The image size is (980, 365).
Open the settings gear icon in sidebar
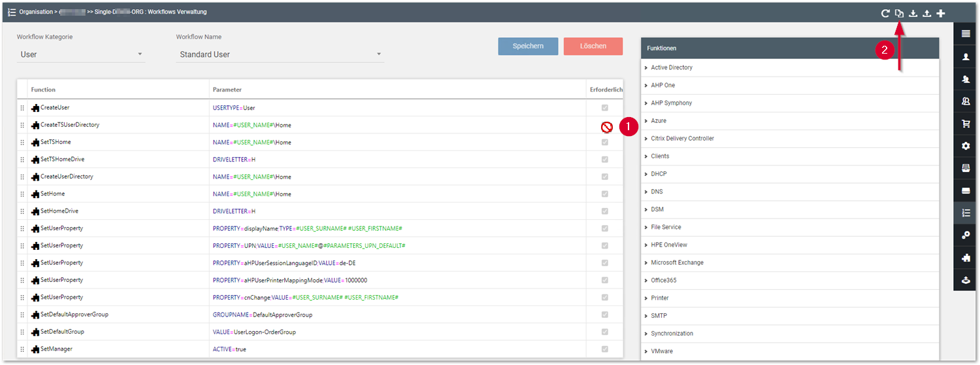pyautogui.click(x=966, y=146)
